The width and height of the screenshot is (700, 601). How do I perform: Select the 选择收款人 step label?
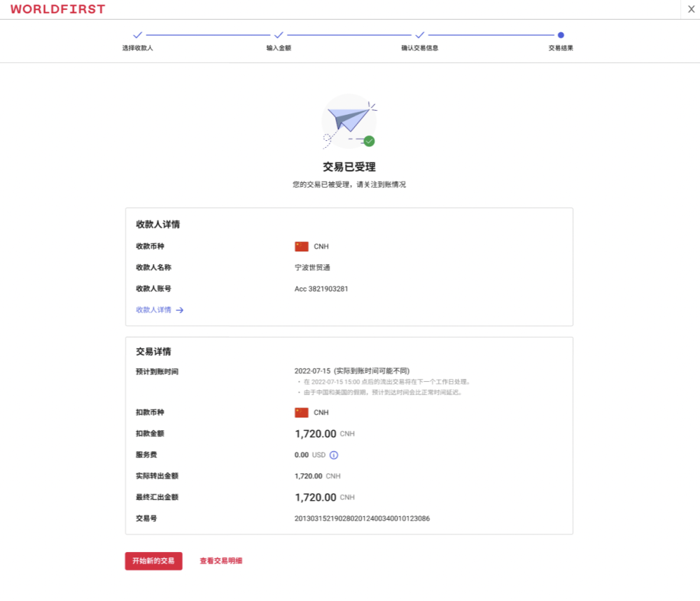(x=138, y=48)
